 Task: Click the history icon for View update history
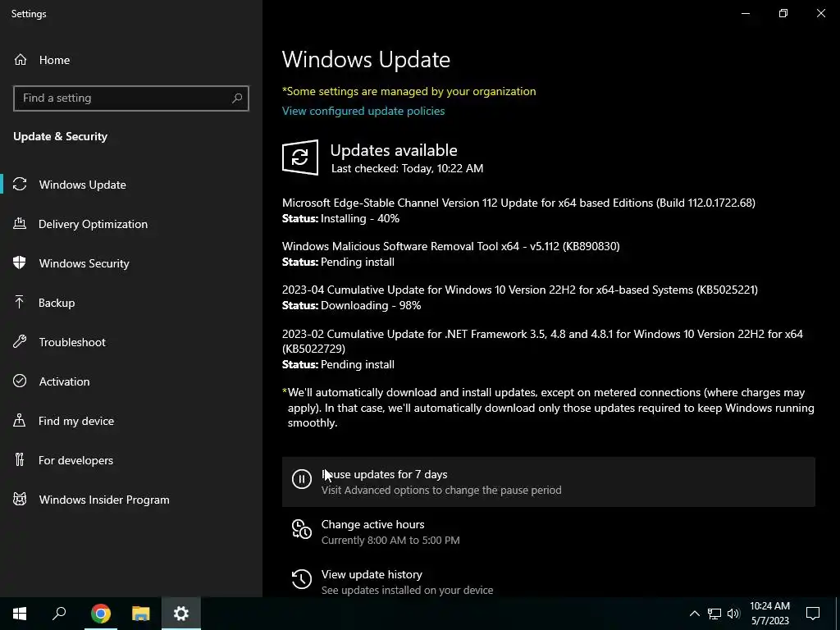pyautogui.click(x=302, y=579)
